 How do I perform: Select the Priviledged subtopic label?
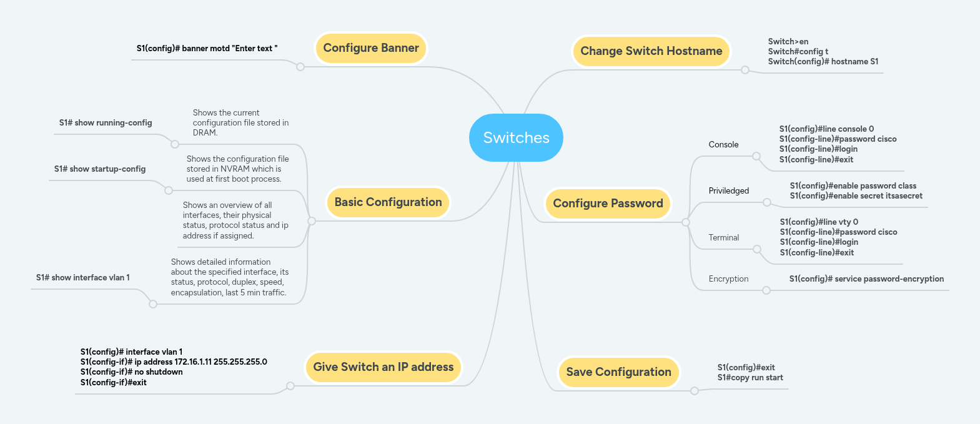728,191
